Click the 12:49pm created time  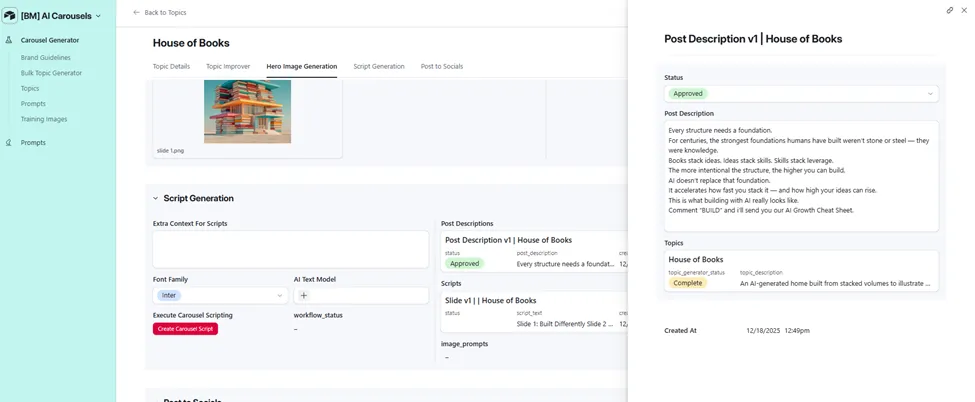coord(797,330)
